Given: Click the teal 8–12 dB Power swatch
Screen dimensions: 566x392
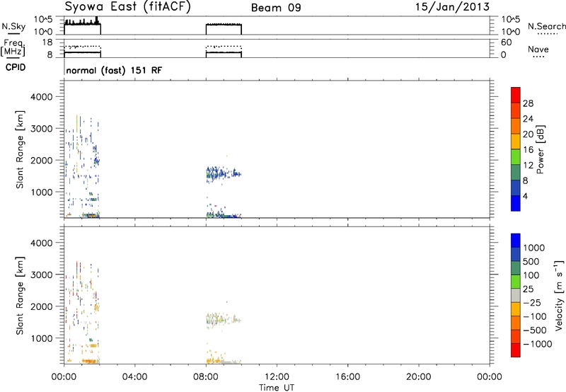Looking at the screenshot, I should click(x=516, y=172).
